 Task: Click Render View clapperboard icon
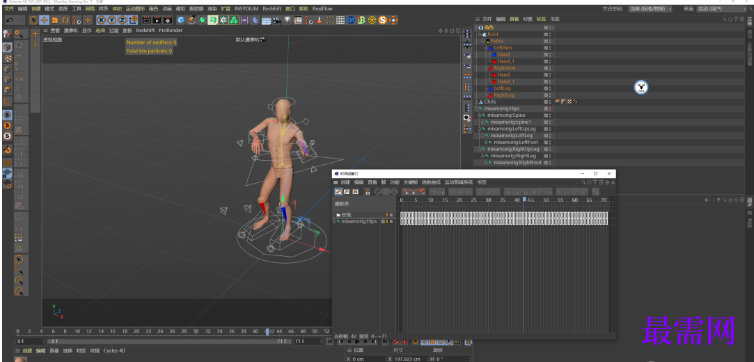[x=147, y=20]
